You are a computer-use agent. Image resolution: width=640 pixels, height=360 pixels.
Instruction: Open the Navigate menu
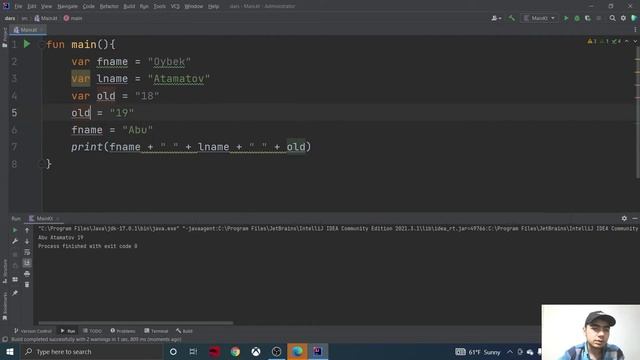point(67,7)
